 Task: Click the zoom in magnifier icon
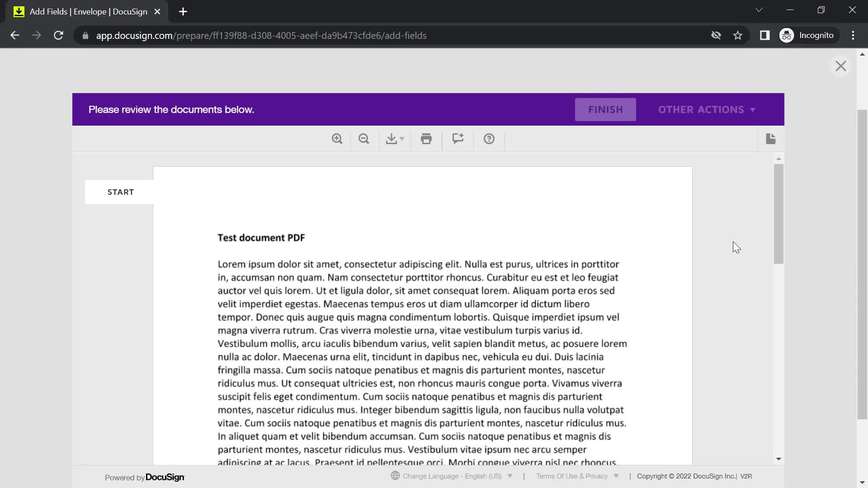coord(337,139)
